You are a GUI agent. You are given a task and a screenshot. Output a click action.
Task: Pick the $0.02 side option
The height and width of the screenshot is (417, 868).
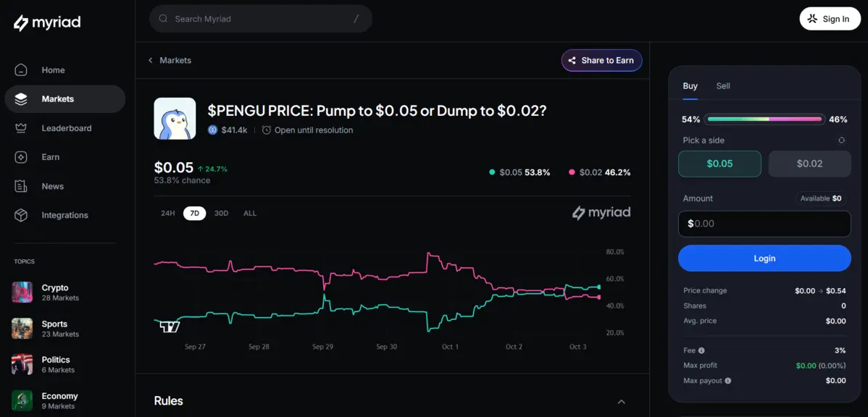[809, 164]
